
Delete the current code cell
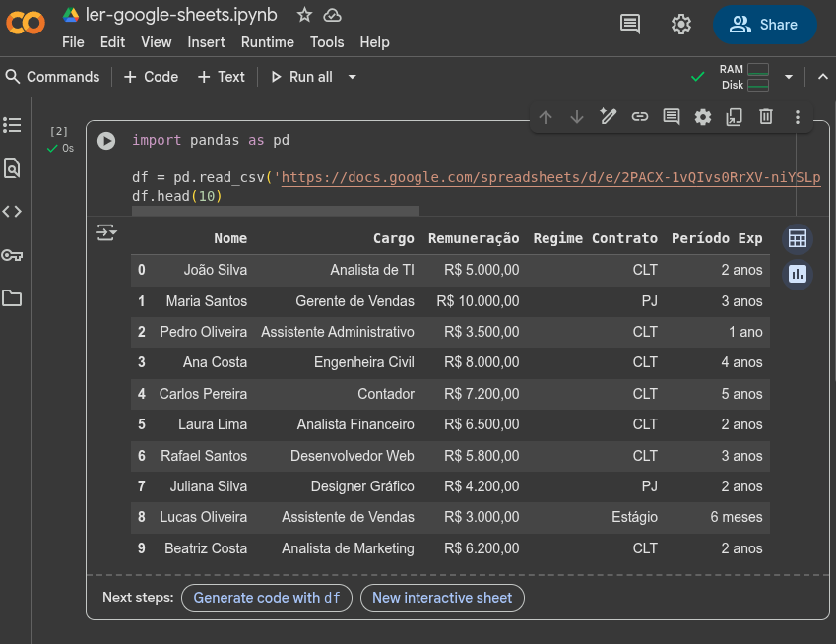tap(766, 116)
